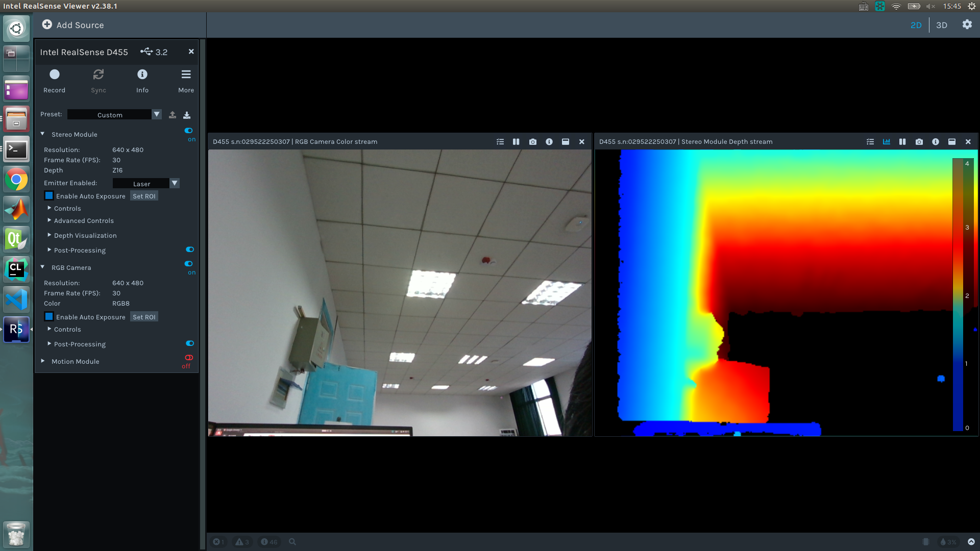Click the device panel vertical scrollbar
Screen dimensions: 980x551
click(203, 294)
